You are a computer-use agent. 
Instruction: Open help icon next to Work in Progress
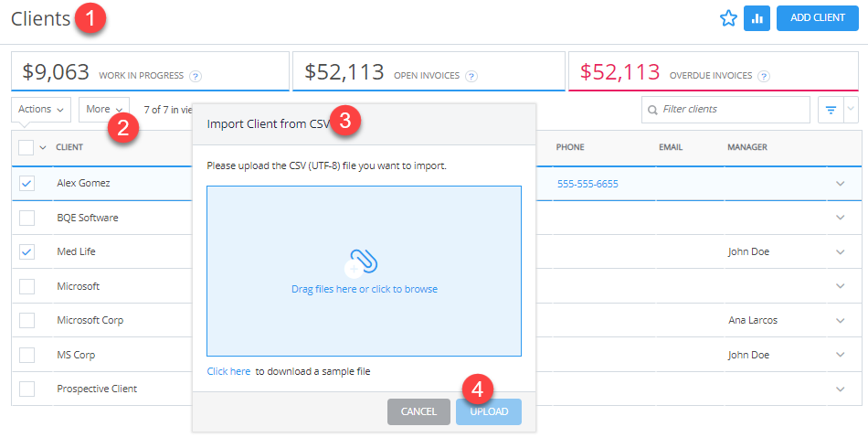(x=195, y=77)
